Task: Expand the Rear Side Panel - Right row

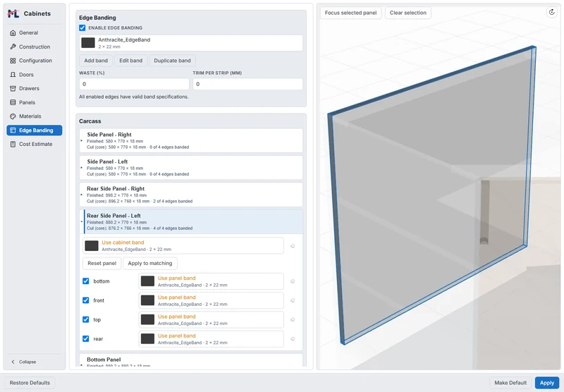Action: tap(191, 195)
